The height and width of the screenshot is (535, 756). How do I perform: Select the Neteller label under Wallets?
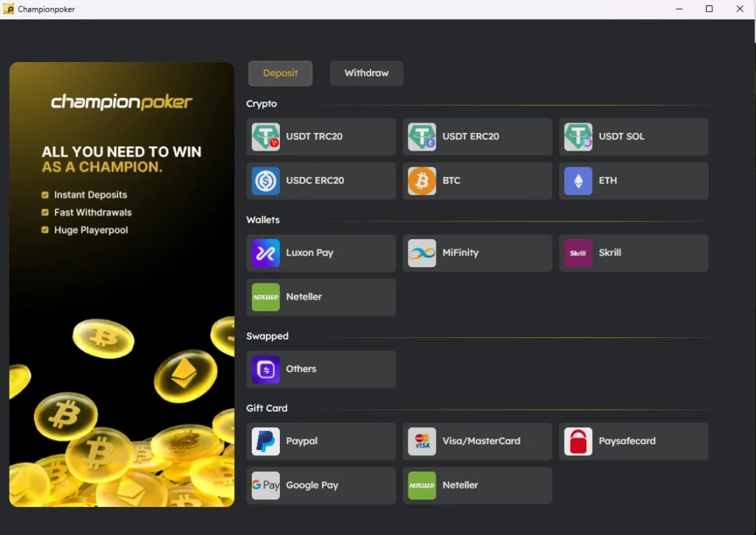tap(303, 297)
